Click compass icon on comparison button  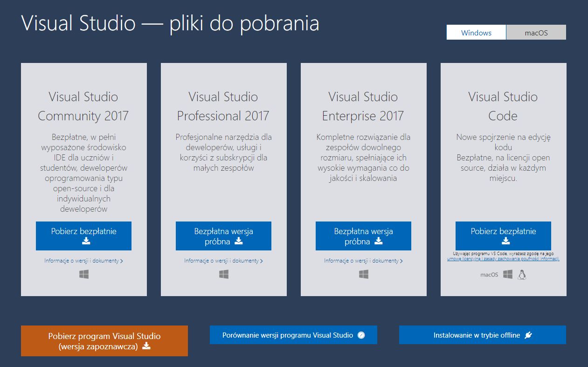point(361,335)
